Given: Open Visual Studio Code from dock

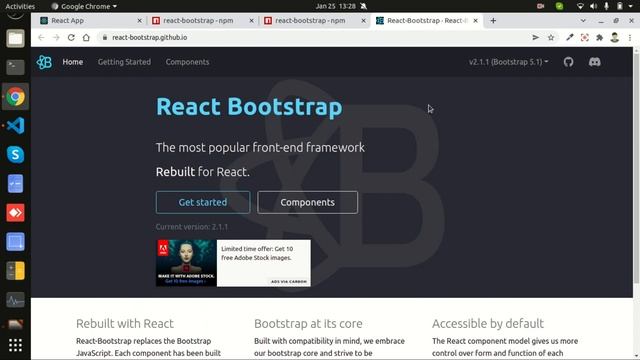Looking at the screenshot, I should [16, 126].
